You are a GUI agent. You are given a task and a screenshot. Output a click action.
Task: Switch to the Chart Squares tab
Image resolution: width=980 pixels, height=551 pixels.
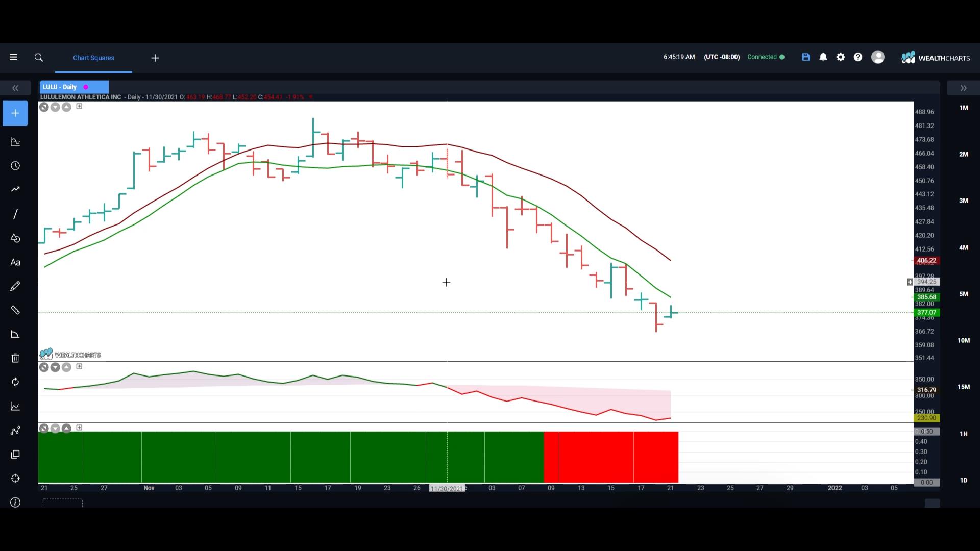coord(93,58)
